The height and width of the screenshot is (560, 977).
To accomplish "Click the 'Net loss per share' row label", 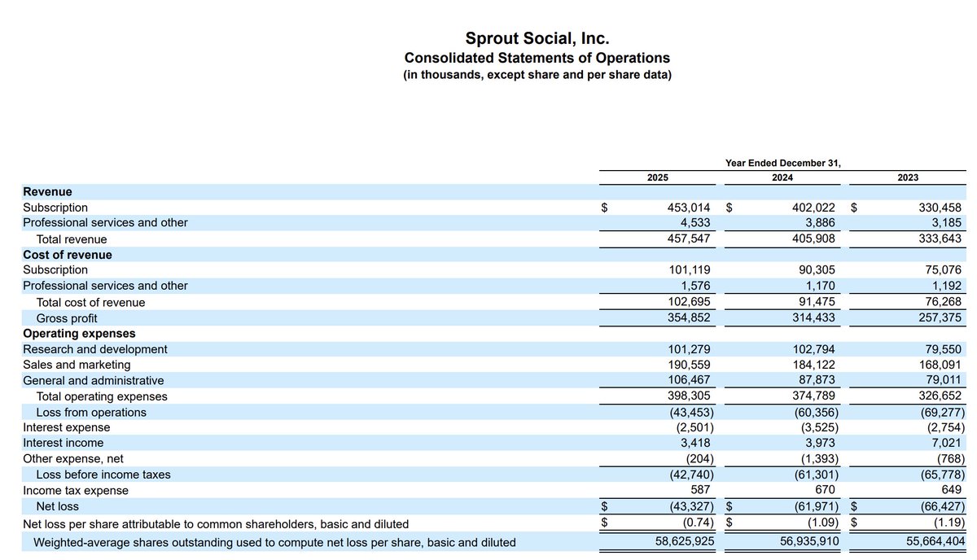I will [216, 523].
